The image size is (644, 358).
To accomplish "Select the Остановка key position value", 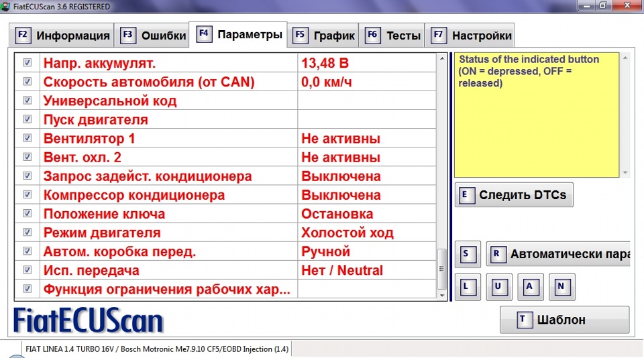I will click(x=337, y=214).
